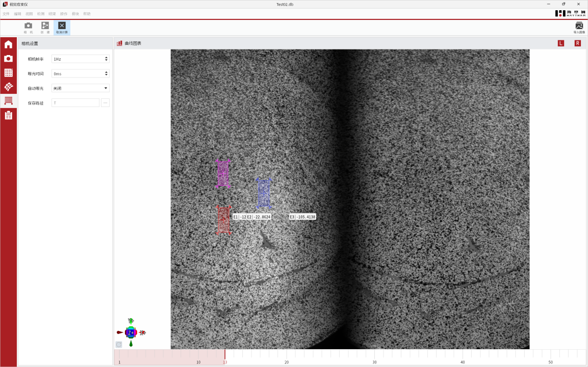Click the browse button beside 保存路径
This screenshot has height=367, width=588.
point(105,103)
